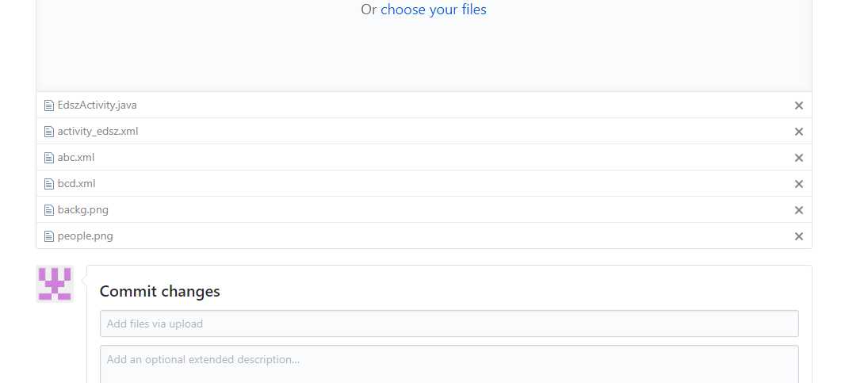Select the EdszActivity.java file name
The height and width of the screenshot is (383, 868).
pos(97,105)
